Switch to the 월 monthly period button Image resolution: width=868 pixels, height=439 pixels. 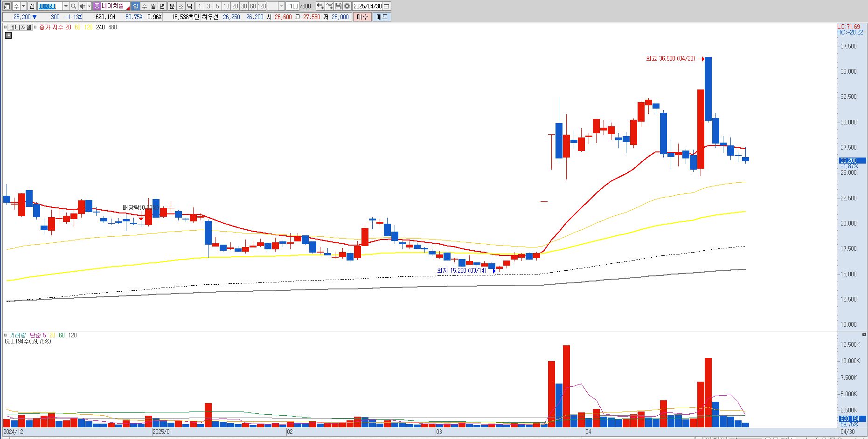(x=153, y=6)
